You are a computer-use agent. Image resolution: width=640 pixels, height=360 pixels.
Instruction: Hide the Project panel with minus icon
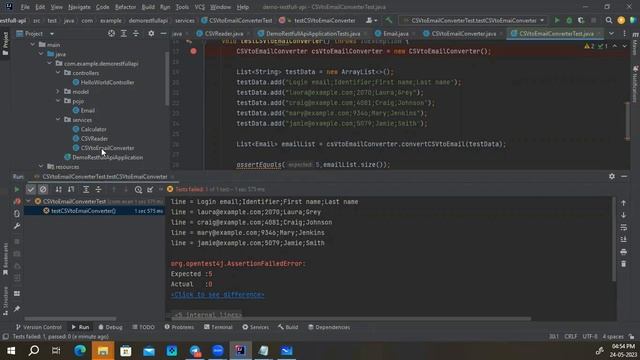163,33
